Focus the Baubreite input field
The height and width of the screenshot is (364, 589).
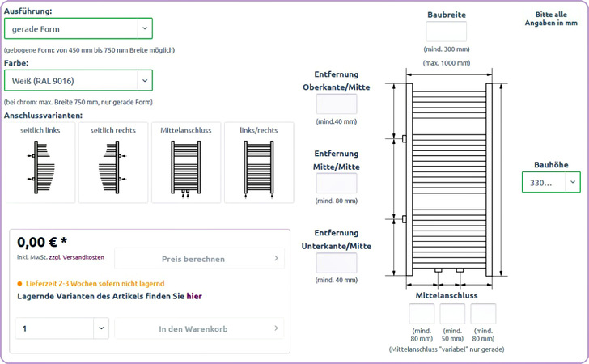447,32
